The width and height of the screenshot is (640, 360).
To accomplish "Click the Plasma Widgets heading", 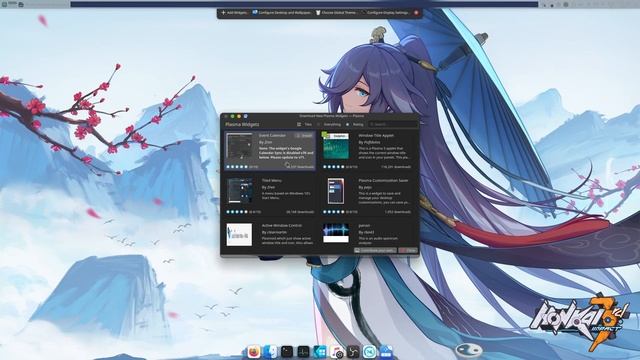I will coord(242,124).
